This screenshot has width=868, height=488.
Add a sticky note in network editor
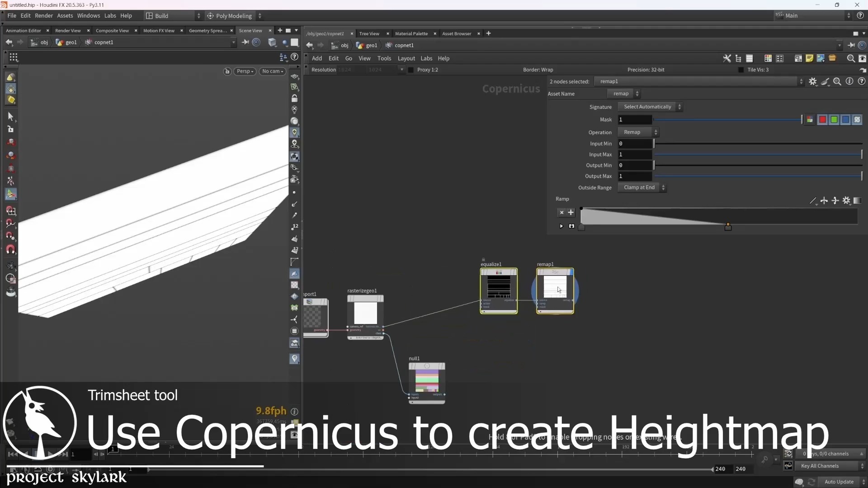pos(809,58)
